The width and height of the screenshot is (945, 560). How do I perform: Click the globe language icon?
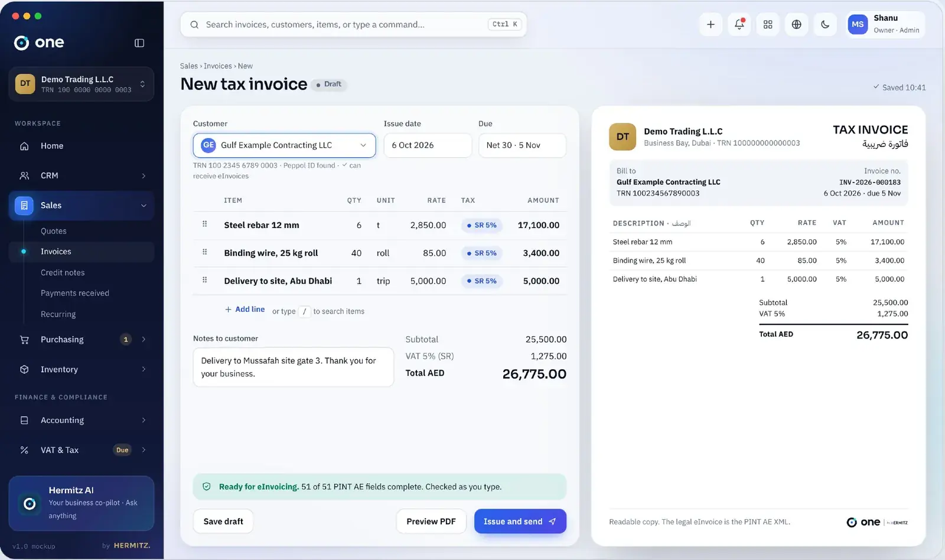click(796, 24)
